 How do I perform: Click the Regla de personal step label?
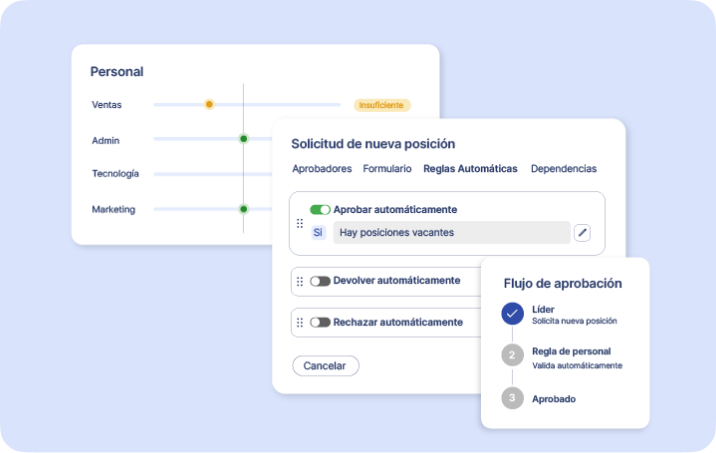571,351
